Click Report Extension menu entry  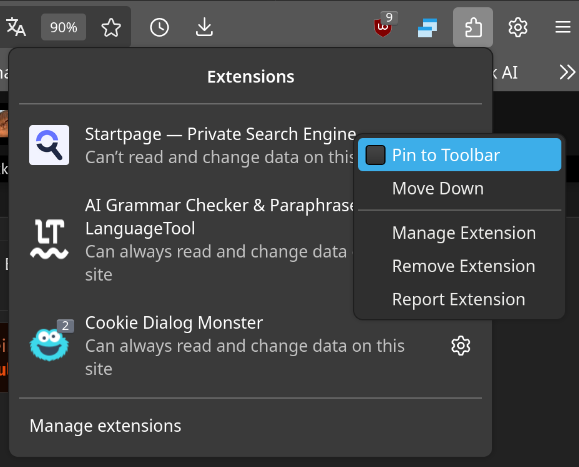[459, 299]
